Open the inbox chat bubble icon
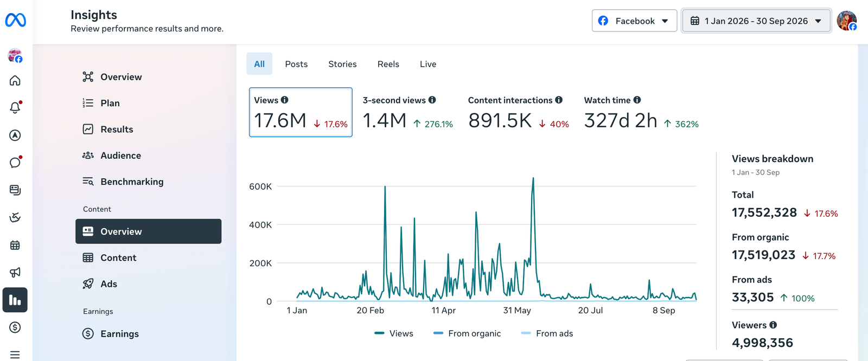The height and width of the screenshot is (361, 868). [x=15, y=163]
